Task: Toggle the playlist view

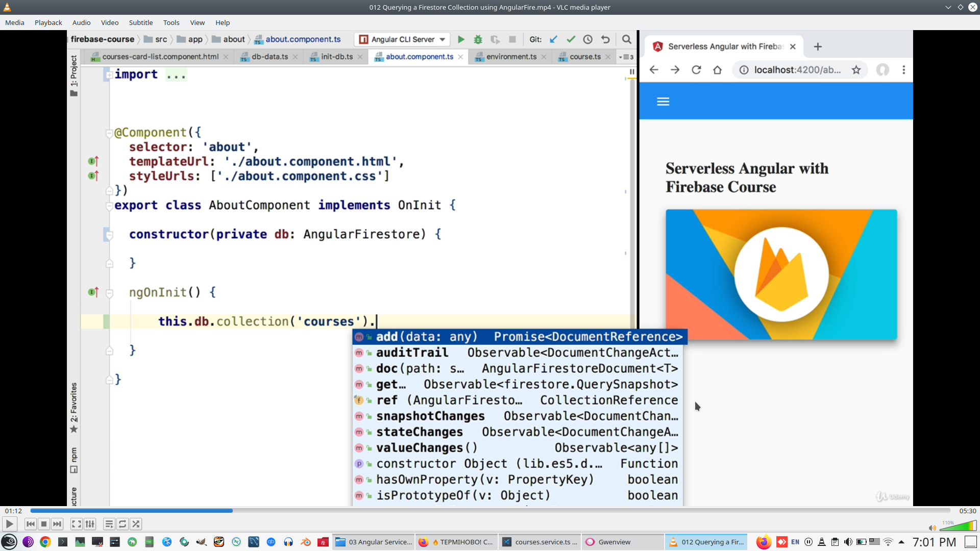Action: click(109, 524)
